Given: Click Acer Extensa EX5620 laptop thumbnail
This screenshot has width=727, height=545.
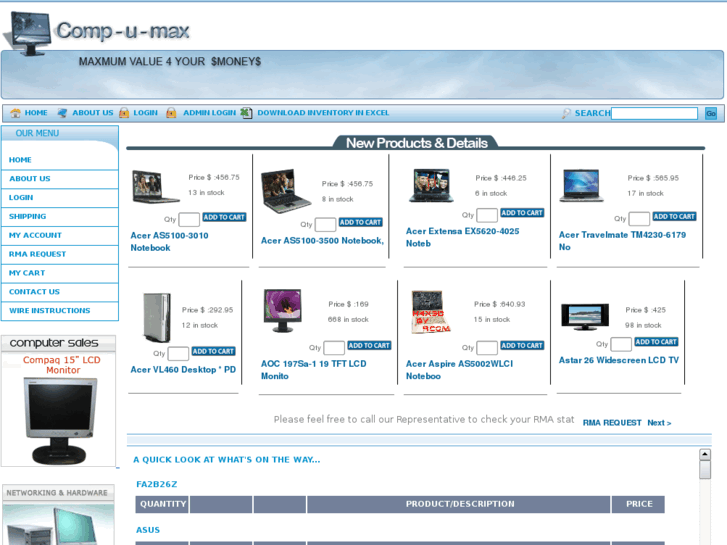Looking at the screenshot, I should pyautogui.click(x=431, y=185).
